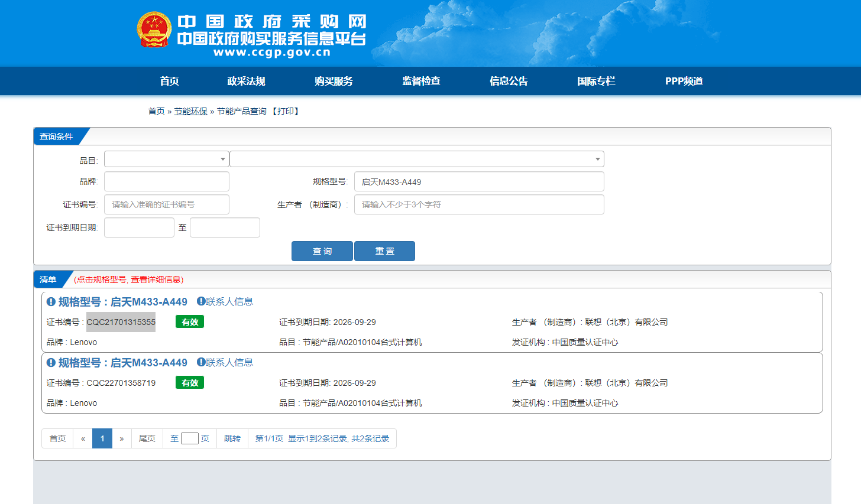
Task: Open 购买服务 menu item
Action: [334, 81]
